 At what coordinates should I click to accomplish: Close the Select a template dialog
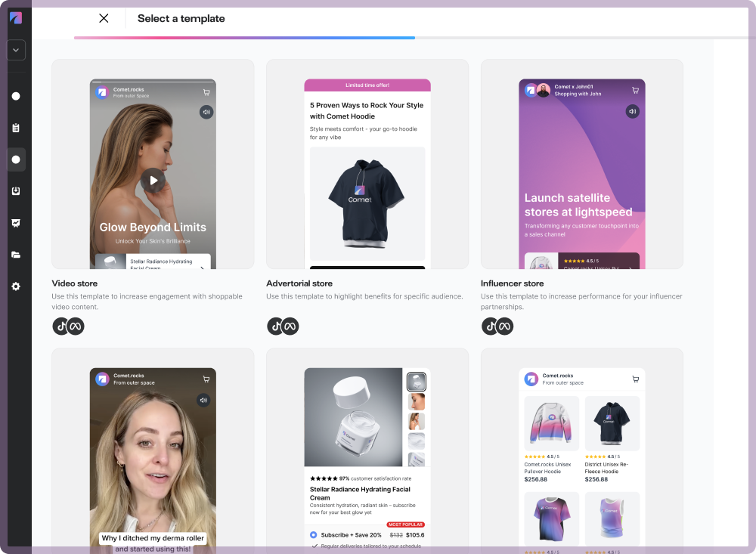pyautogui.click(x=104, y=18)
